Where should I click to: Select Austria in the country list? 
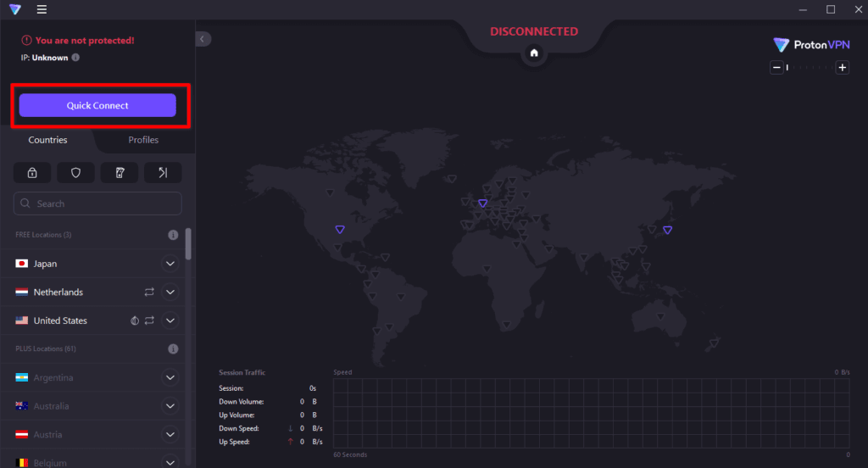coord(47,435)
